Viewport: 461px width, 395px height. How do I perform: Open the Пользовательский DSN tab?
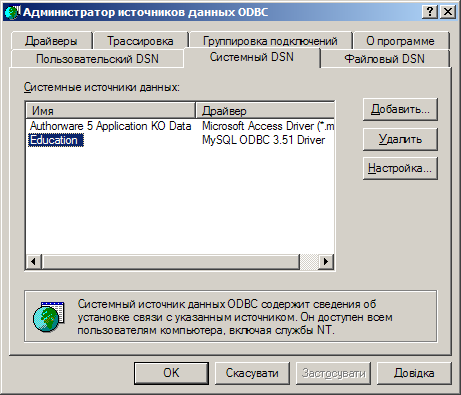pyautogui.click(x=97, y=59)
